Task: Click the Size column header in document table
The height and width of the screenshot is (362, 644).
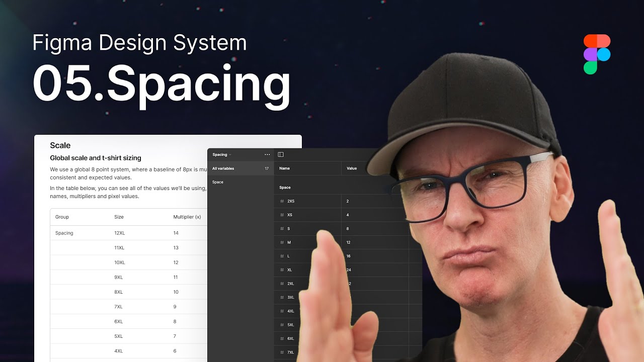Action: pyautogui.click(x=119, y=217)
